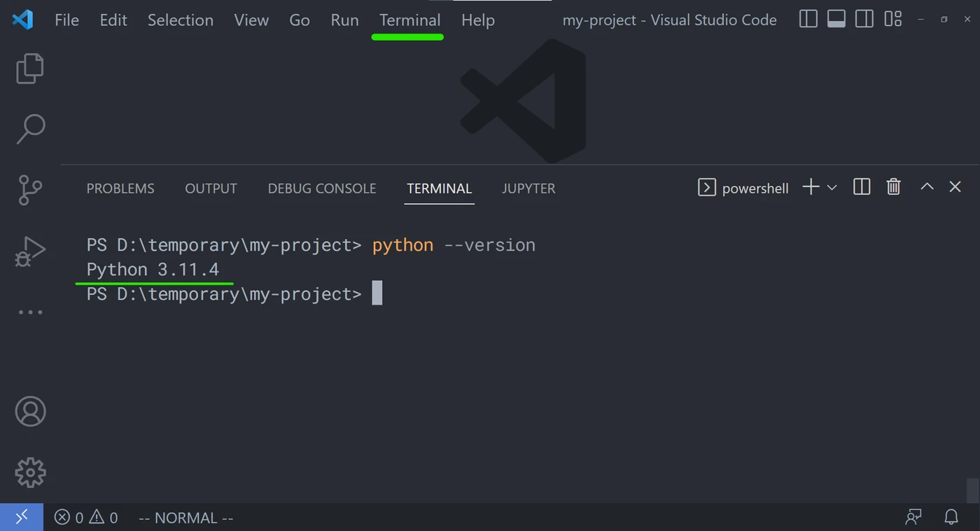This screenshot has height=531, width=980.
Task: Toggle the bottom panel layout button
Action: [836, 20]
